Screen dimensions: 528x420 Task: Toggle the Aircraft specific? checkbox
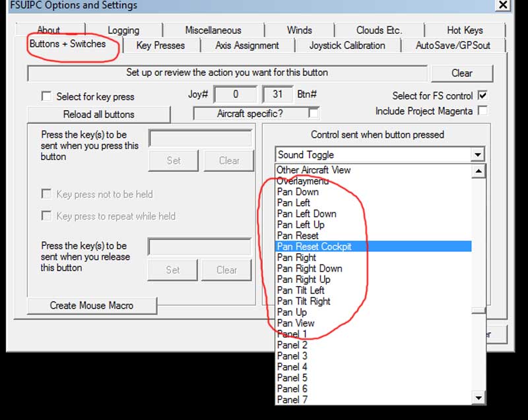point(313,113)
